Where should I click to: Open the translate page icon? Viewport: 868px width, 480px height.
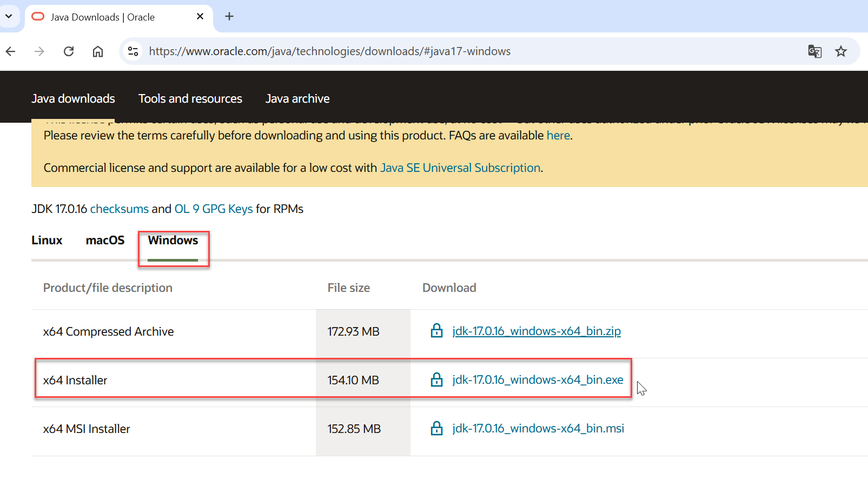pos(814,51)
